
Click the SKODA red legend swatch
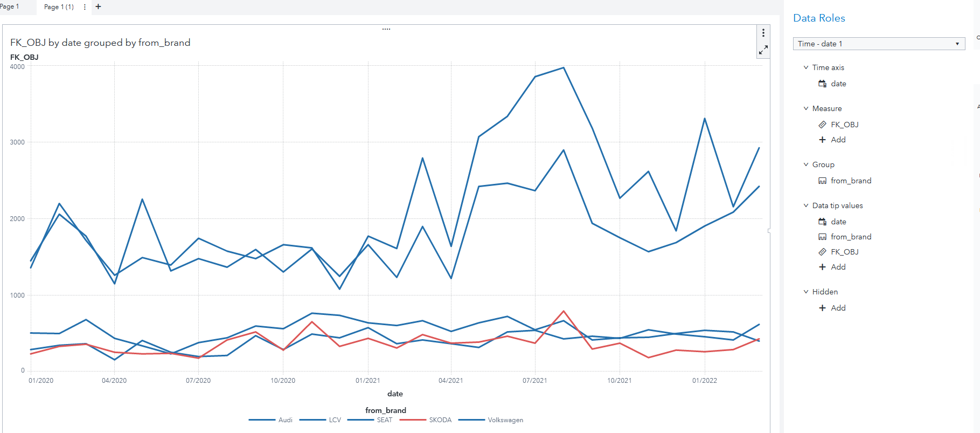412,420
